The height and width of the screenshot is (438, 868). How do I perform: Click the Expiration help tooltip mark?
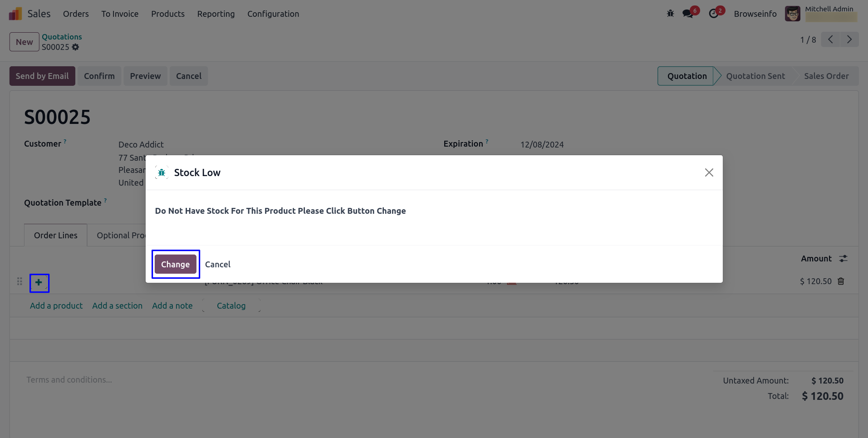[x=487, y=141]
